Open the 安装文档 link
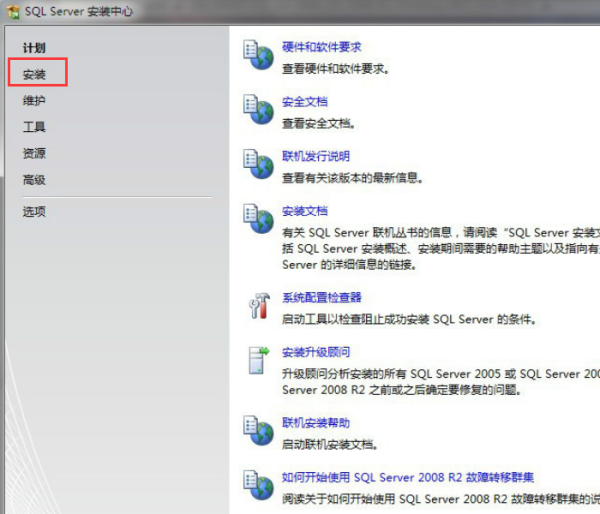Screen dimensions: 600x514 [305, 211]
